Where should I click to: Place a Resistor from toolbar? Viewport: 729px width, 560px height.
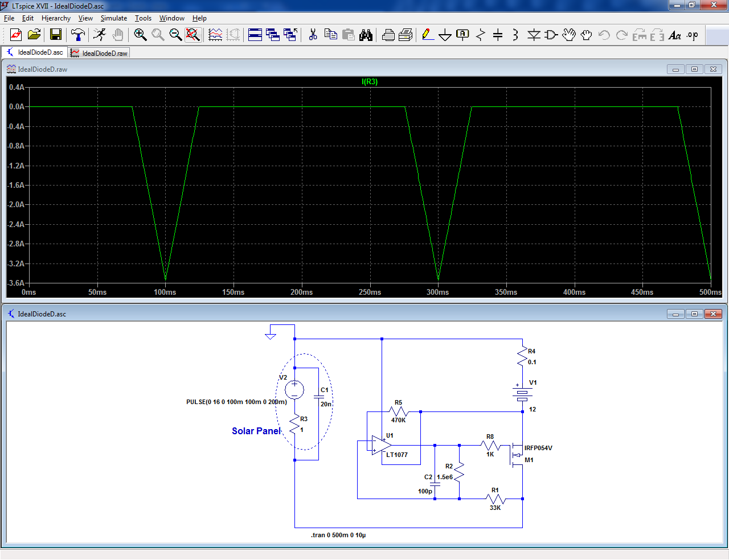pyautogui.click(x=481, y=35)
